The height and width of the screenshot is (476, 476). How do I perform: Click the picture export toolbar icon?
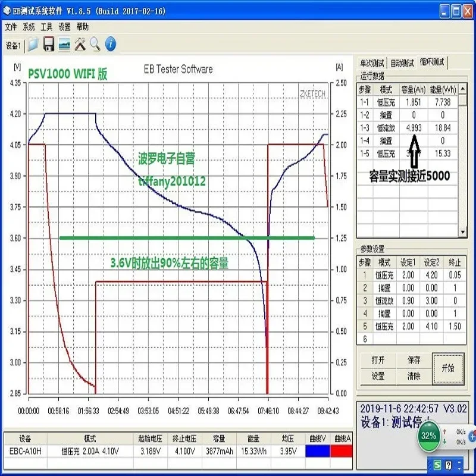64,45
